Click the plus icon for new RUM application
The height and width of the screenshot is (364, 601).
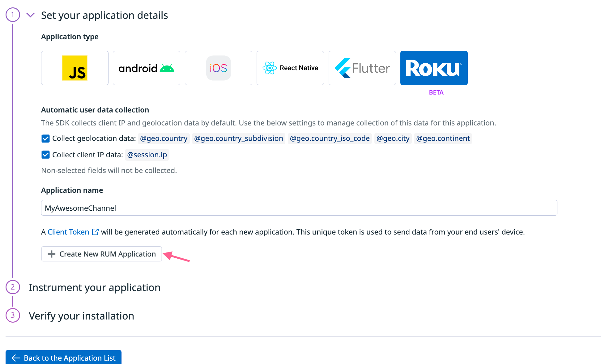[52, 254]
